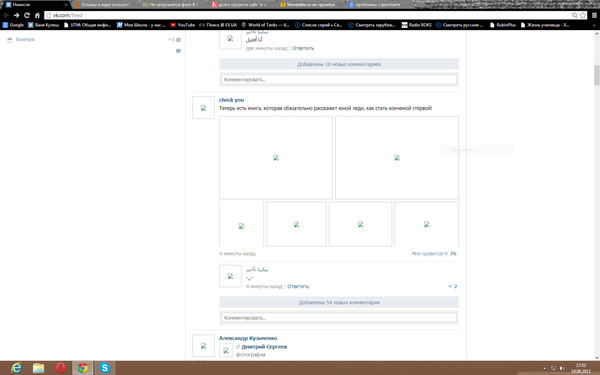Image resolution: width=600 pixels, height=375 pixels.
Task: Open the World of Tanks bookmark
Action: pos(265,25)
